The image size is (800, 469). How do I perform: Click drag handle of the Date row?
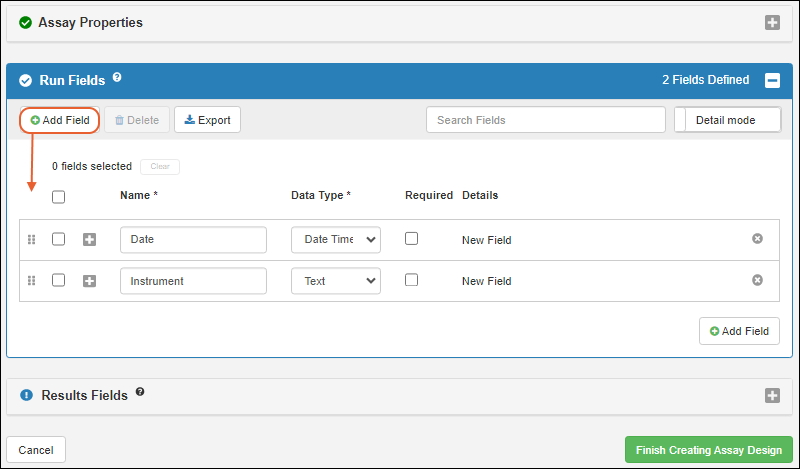(31, 240)
